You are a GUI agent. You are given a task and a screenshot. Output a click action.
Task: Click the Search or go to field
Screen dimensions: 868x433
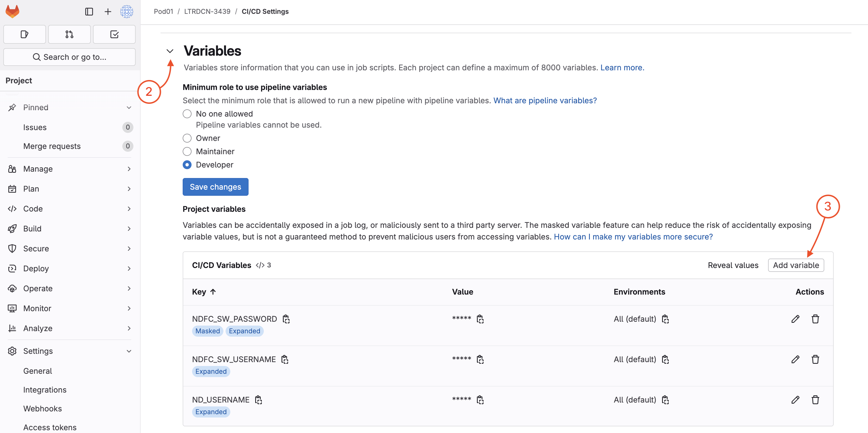tap(69, 57)
